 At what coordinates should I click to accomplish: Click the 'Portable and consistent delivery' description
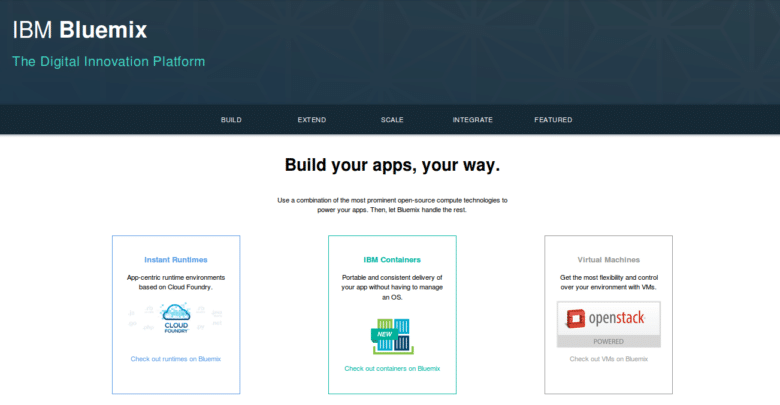392,287
